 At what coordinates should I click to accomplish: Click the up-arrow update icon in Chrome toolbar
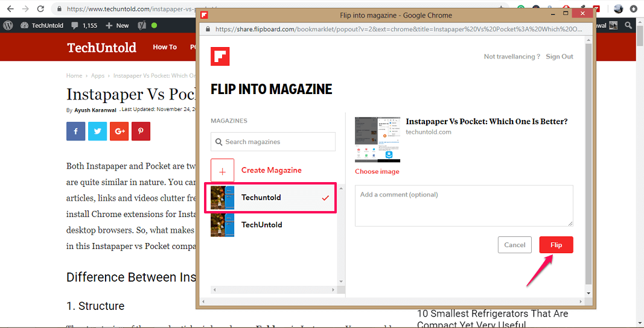[x=634, y=8]
